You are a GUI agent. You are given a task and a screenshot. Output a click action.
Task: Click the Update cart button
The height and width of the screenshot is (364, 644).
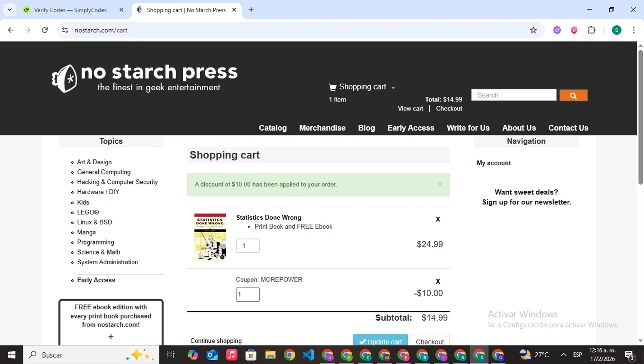[380, 341]
